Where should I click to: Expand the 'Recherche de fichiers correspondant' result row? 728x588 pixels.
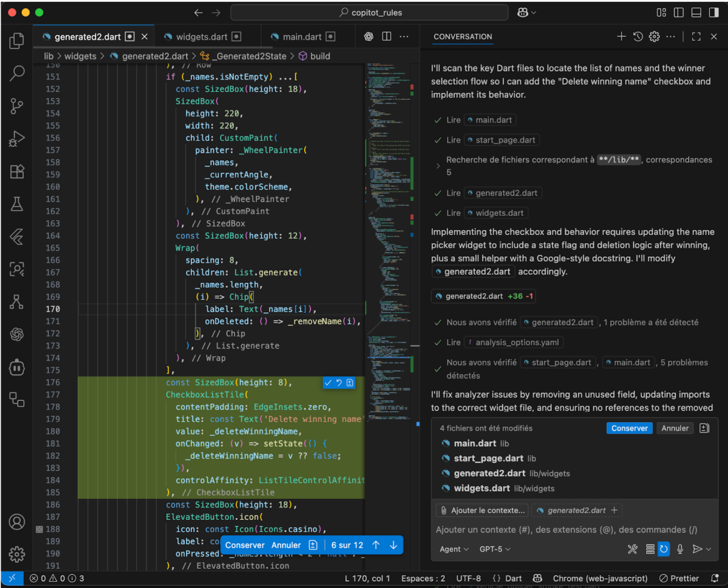click(438, 166)
